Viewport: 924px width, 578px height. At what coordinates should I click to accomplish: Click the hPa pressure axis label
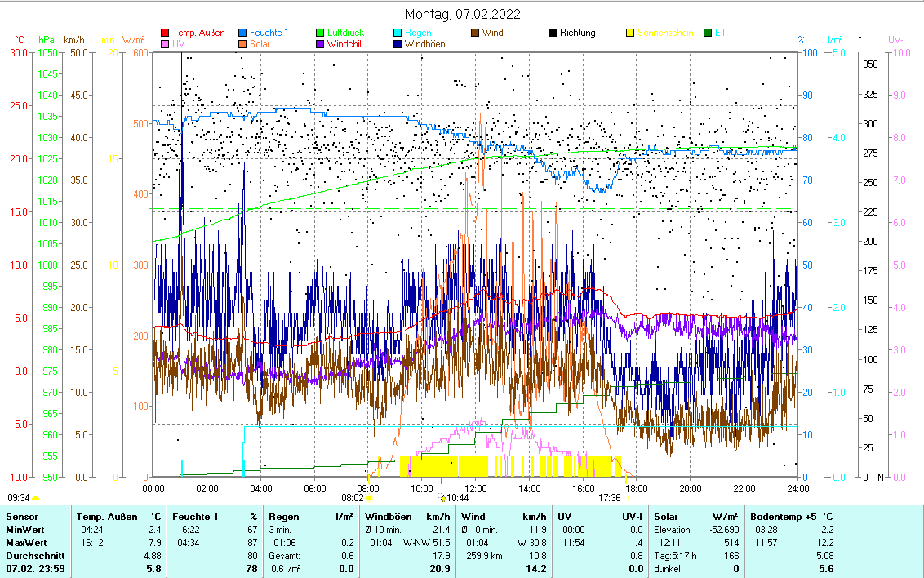click(46, 40)
